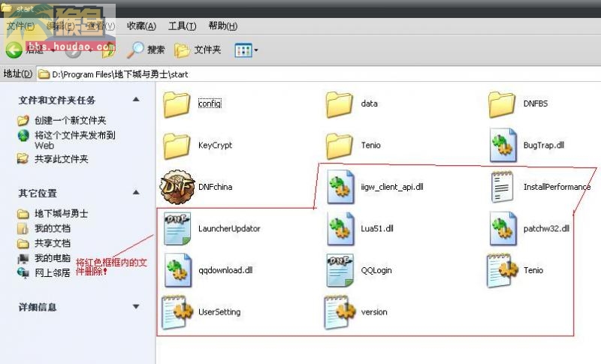This screenshot has width=601, height=364.
Task: Select the UserSetting configuration file
Action: coord(201,312)
